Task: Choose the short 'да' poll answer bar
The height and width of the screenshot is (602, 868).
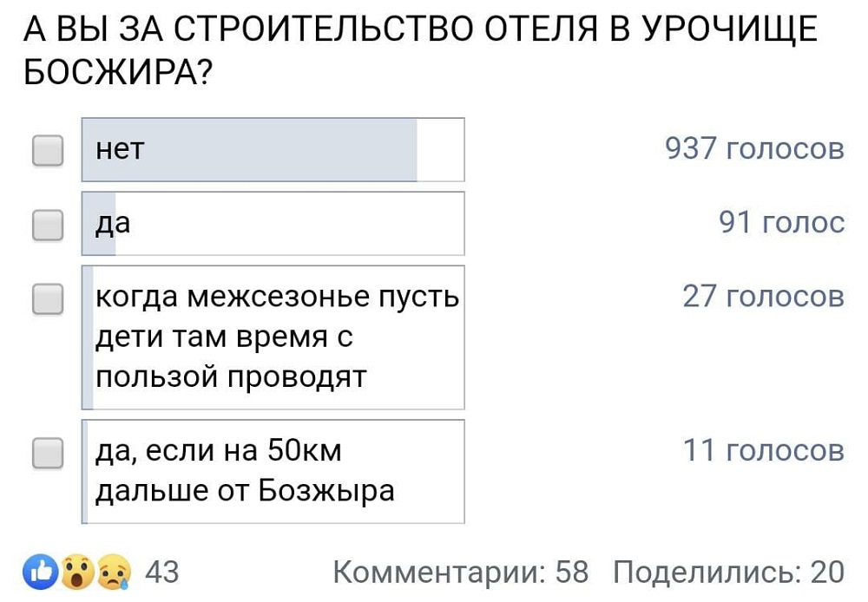Action: (273, 224)
